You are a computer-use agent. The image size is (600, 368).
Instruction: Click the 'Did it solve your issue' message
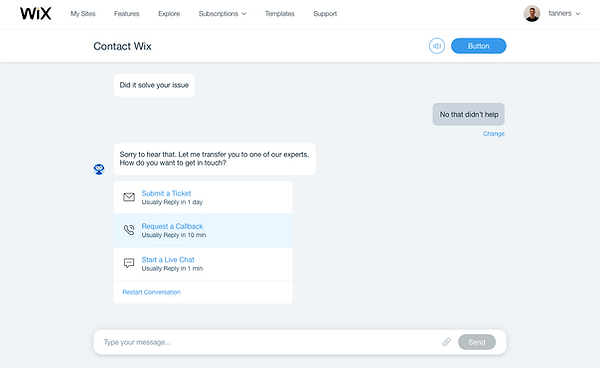(154, 85)
